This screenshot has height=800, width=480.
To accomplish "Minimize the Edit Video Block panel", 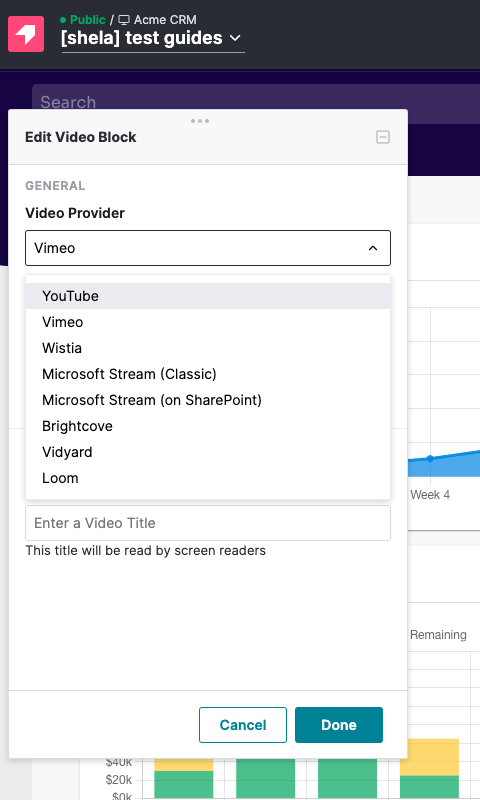I will (x=383, y=137).
